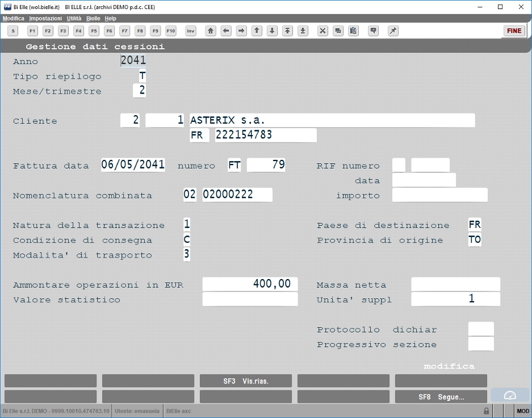Image resolution: width=532 pixels, height=418 pixels.
Task: Click the F3 function key button
Action: [x=63, y=31]
